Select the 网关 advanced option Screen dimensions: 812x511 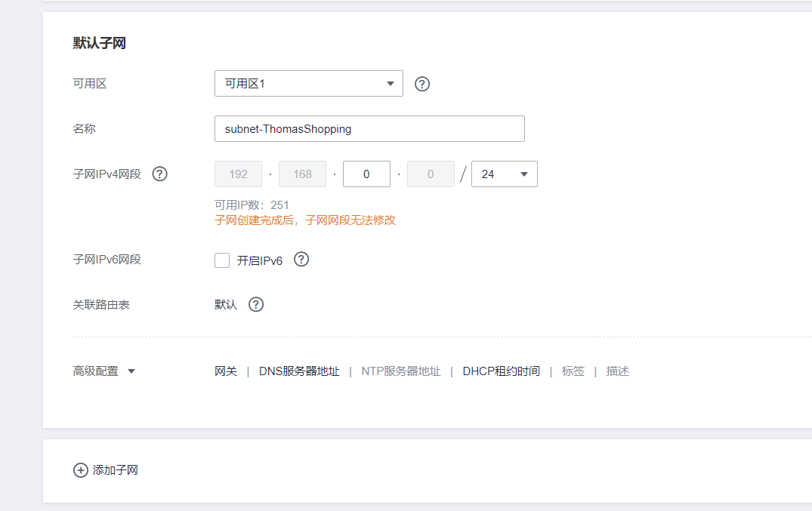click(226, 371)
